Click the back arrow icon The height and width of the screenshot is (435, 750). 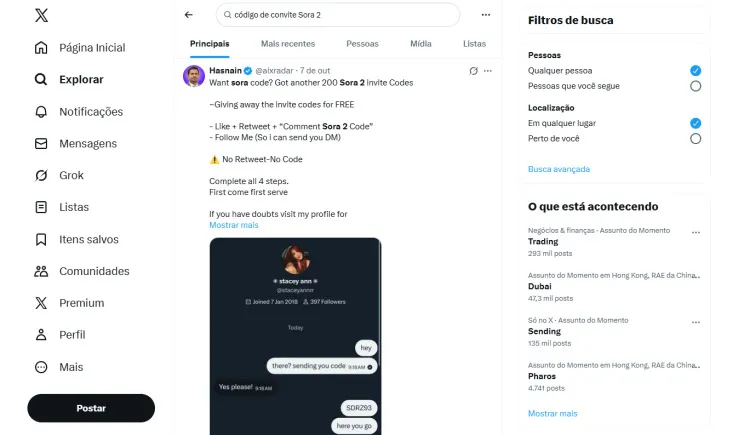(189, 15)
